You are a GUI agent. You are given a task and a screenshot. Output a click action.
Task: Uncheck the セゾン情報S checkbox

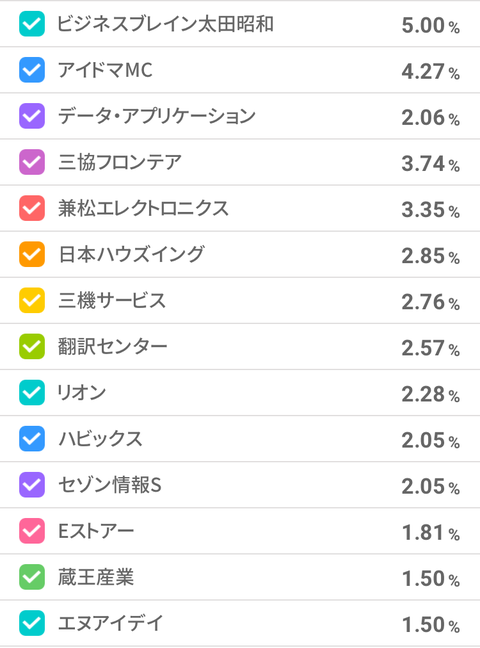pos(32,485)
